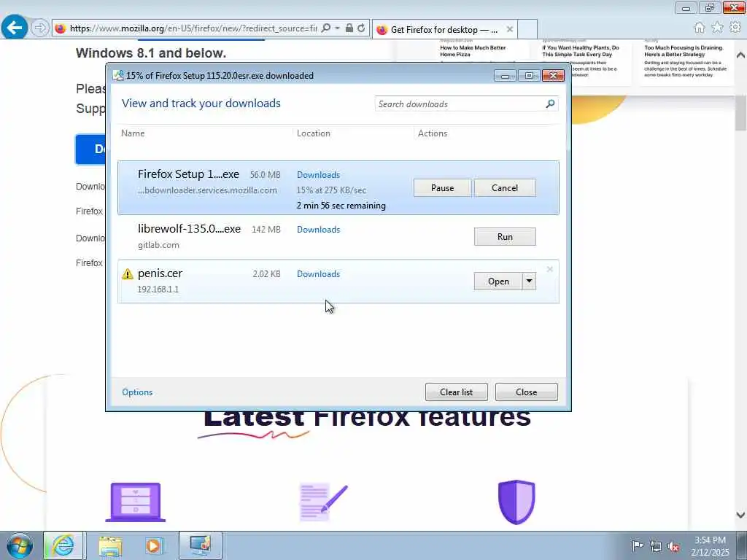Select the Get Firefox for desktop tab

coord(443,29)
